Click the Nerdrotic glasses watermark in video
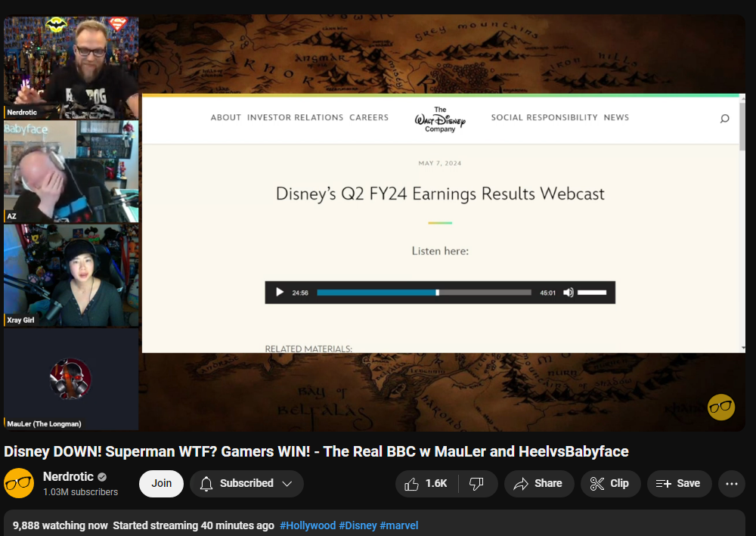This screenshot has width=756, height=536. (720, 407)
